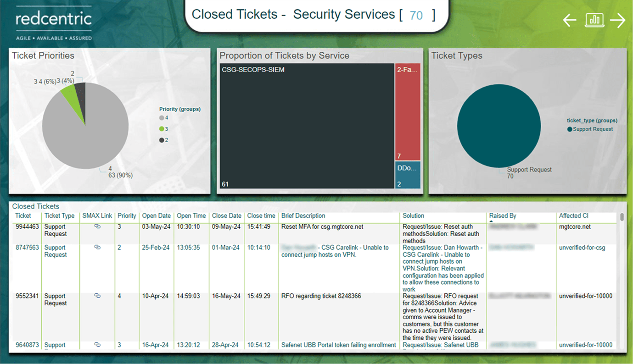Viewport: 633px width, 364px height.
Task: Sort table by Solution column header
Action: click(413, 215)
